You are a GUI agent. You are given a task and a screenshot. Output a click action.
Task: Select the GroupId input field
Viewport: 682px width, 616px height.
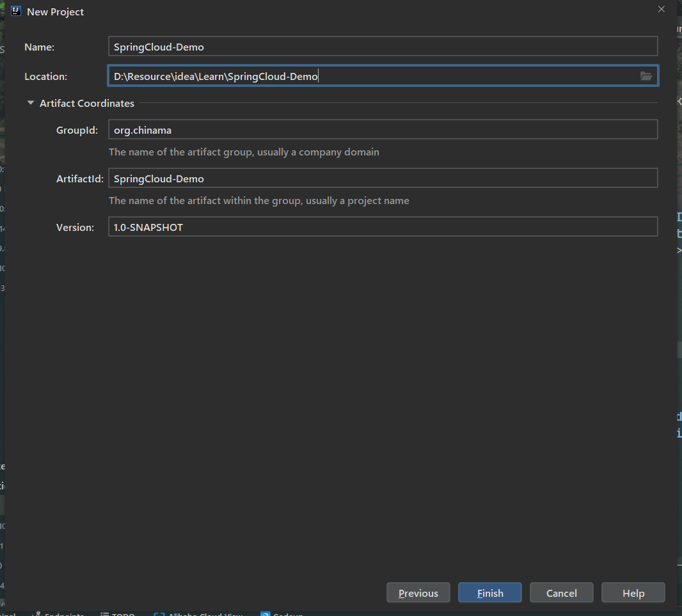tap(383, 130)
